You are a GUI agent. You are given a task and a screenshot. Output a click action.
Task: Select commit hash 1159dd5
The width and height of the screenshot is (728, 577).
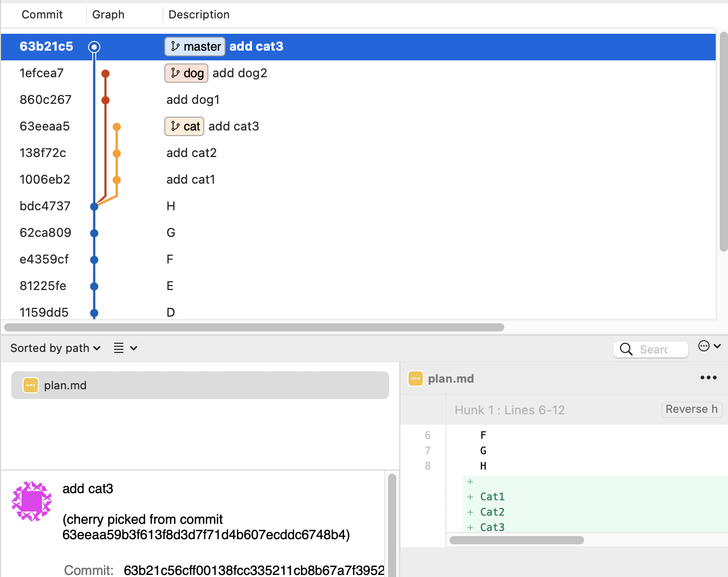click(x=44, y=312)
